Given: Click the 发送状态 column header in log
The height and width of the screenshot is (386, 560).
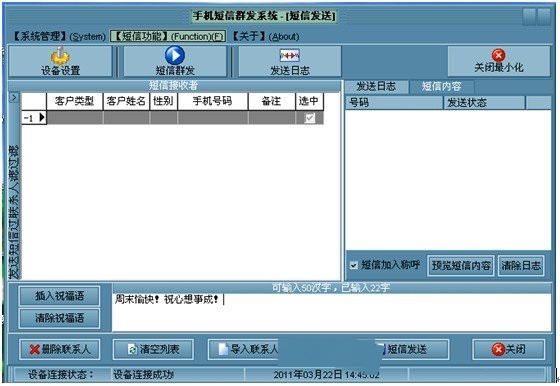Looking at the screenshot, I should click(x=484, y=103).
